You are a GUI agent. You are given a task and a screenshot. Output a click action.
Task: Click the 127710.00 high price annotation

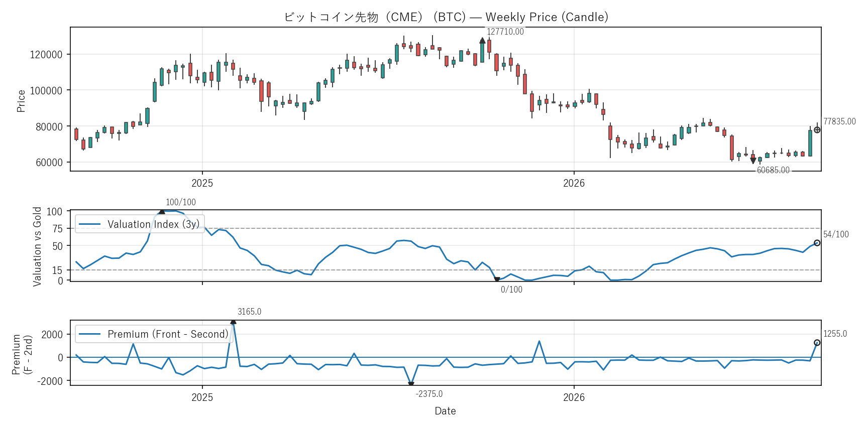505,32
